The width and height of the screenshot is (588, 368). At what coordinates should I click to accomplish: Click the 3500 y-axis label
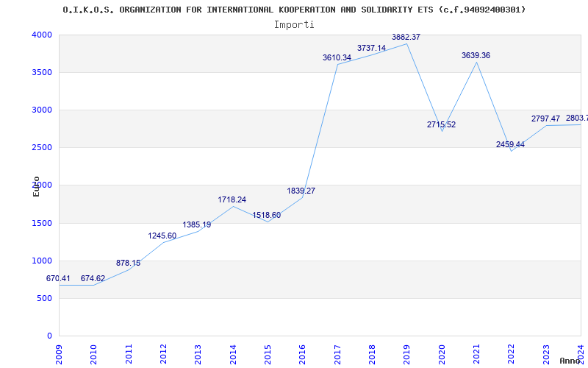(42, 72)
